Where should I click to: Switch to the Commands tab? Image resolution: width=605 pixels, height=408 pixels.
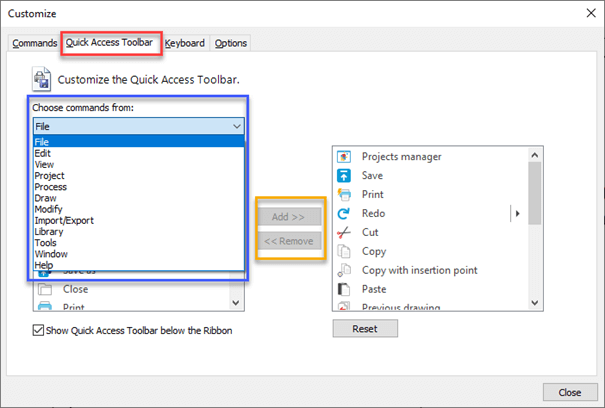coord(34,43)
